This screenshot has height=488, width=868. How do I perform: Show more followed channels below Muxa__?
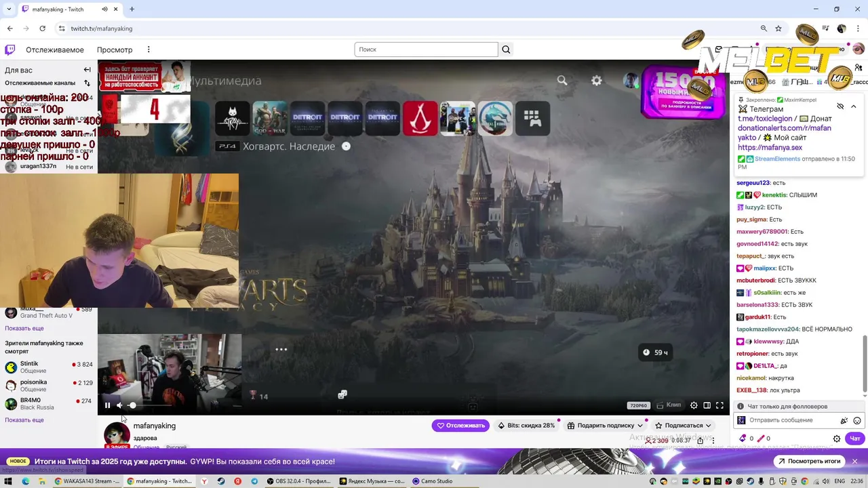(x=24, y=328)
